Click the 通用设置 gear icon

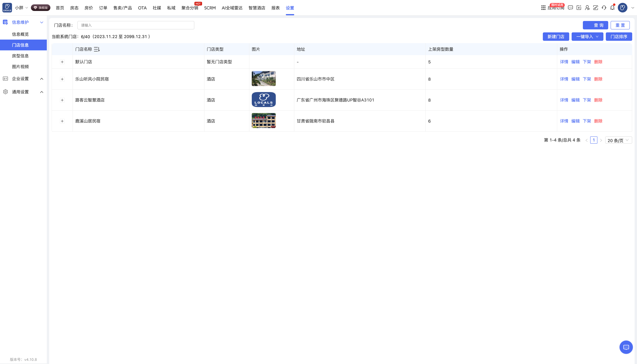click(x=5, y=92)
